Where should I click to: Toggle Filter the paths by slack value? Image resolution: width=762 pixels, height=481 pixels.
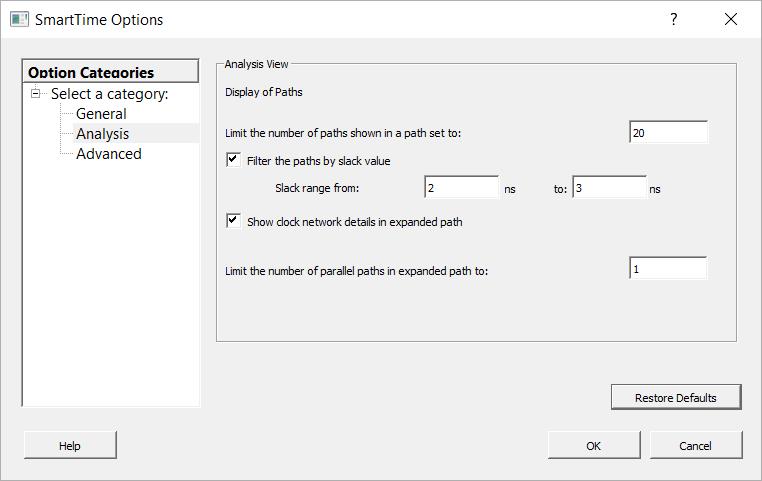(x=234, y=160)
